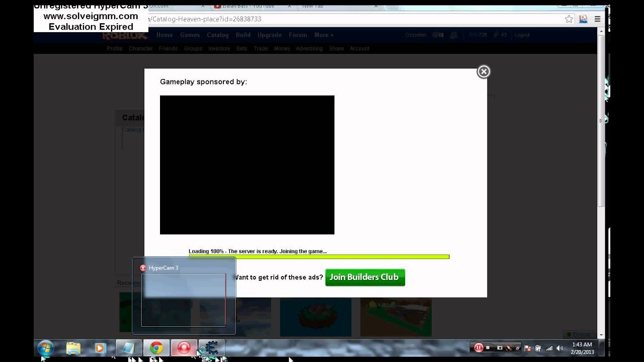This screenshot has height=362, width=644.
Task: Close the Gameplay sponsored popup
Action: pyautogui.click(x=484, y=72)
